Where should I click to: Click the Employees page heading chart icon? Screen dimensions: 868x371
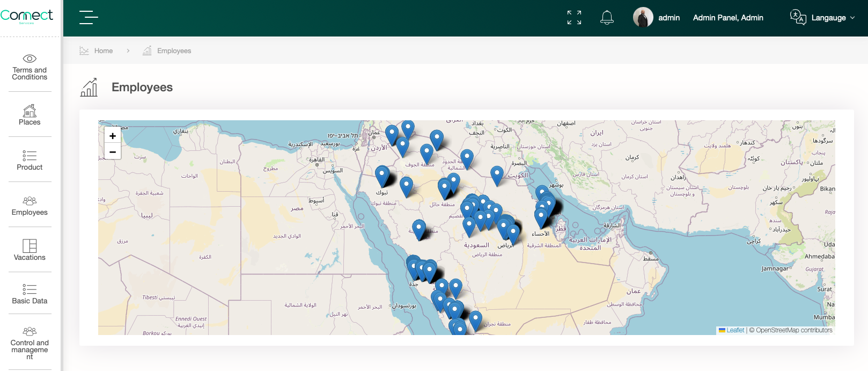pos(89,87)
